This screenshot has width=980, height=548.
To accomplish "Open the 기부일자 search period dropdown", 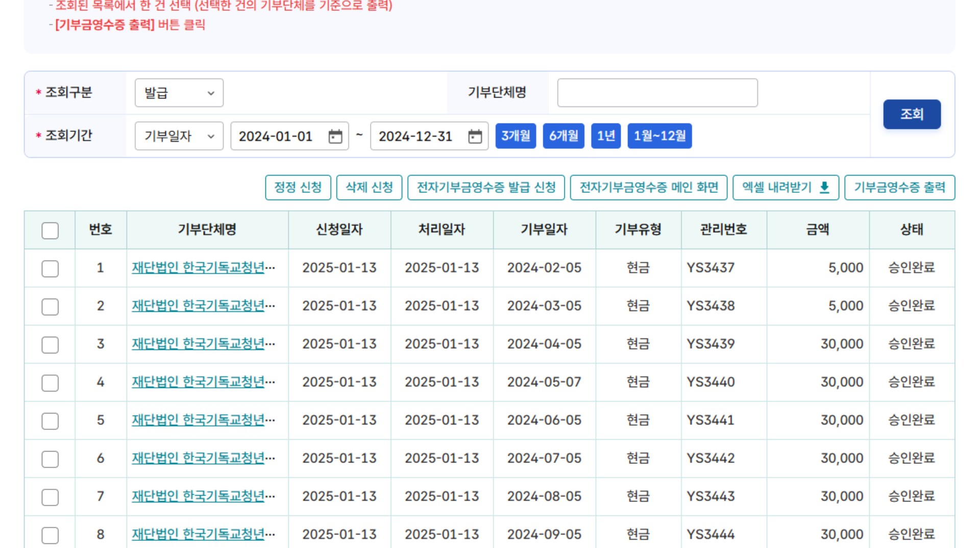I will pos(179,136).
